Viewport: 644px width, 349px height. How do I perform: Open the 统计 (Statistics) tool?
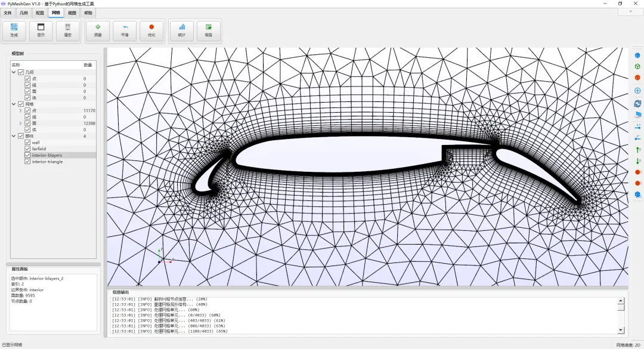point(181,30)
